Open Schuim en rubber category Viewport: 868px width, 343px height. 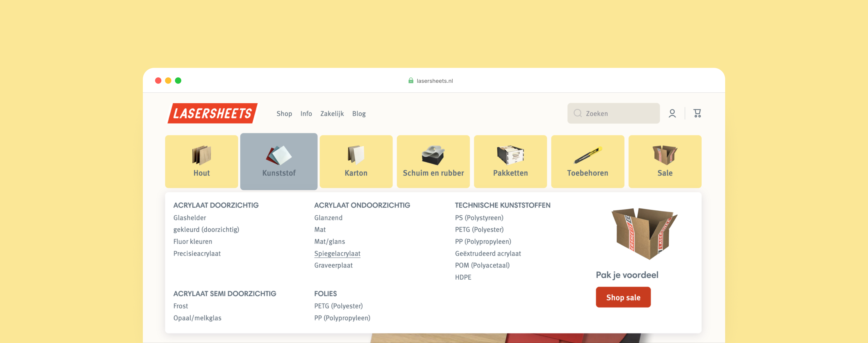click(433, 161)
